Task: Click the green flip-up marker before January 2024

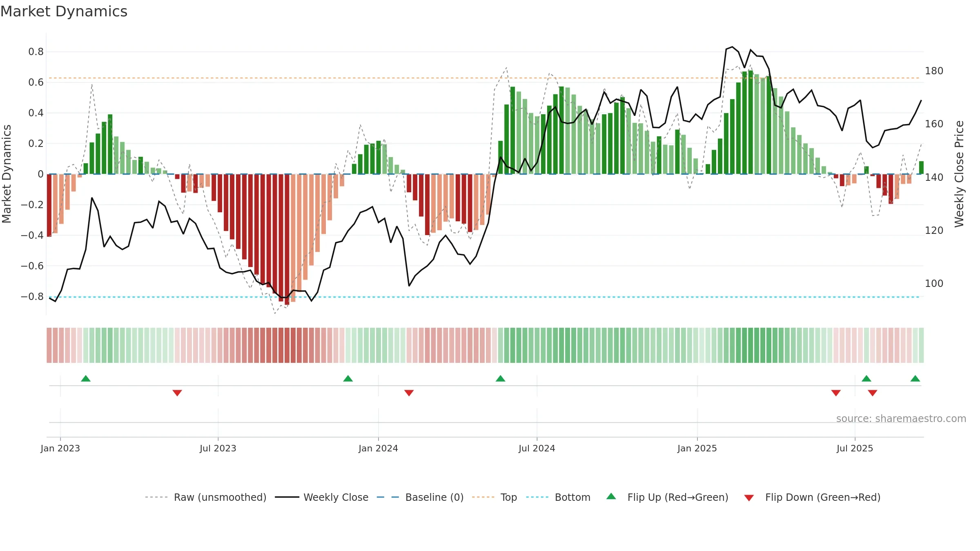Action: (348, 379)
